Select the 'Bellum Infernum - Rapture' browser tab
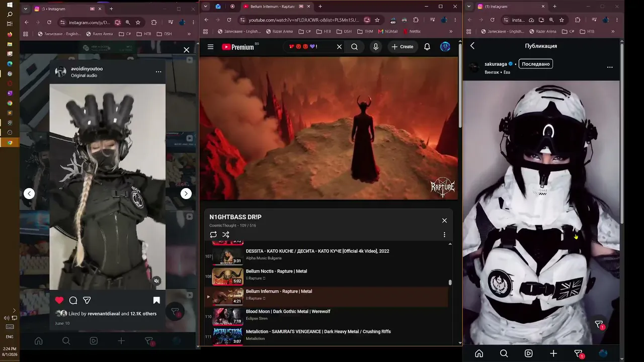The width and height of the screenshot is (644, 362). tap(276, 7)
